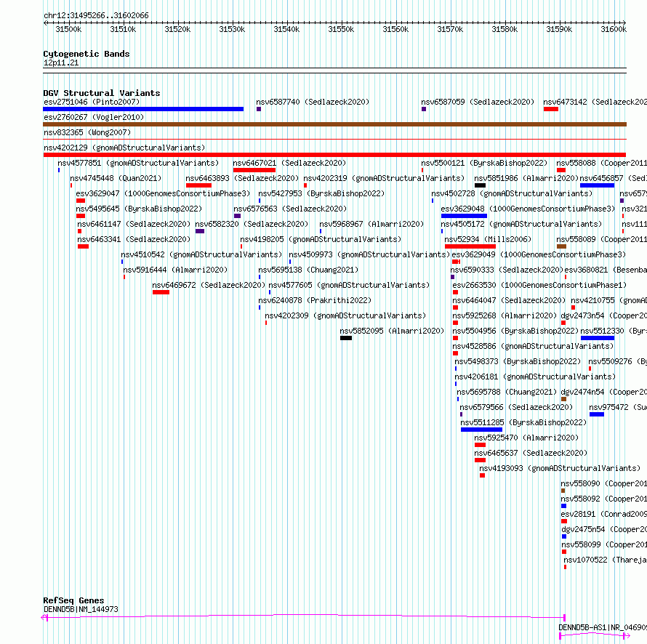
Task: Open esv3629047 (1000GenomesConsortiumPhase3) label
Action: pos(163,193)
